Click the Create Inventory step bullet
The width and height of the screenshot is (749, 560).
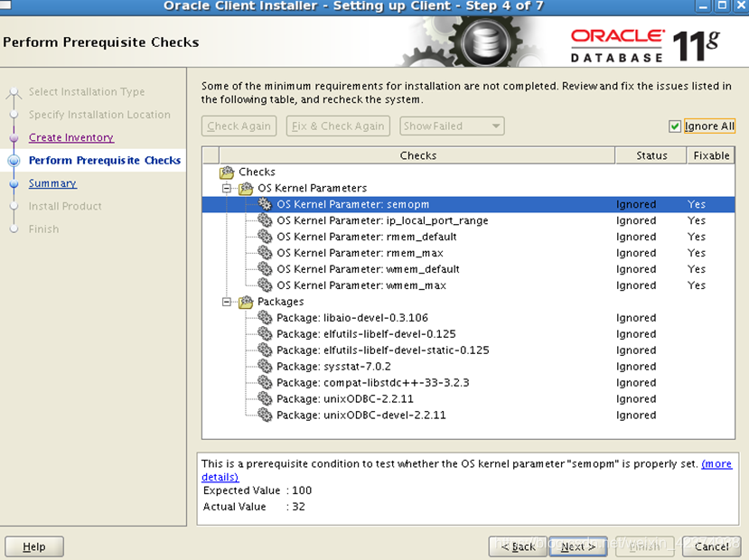click(14, 138)
